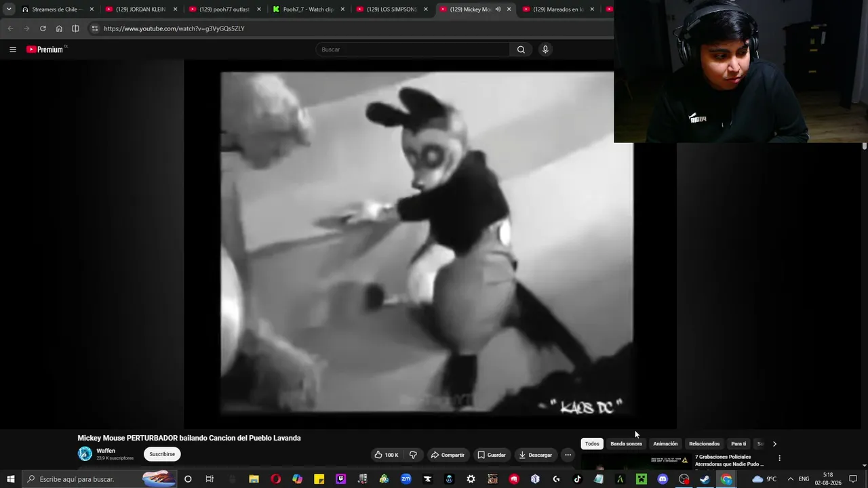Show more filter chips with arrow
The height and width of the screenshot is (488, 868).
[774, 444]
